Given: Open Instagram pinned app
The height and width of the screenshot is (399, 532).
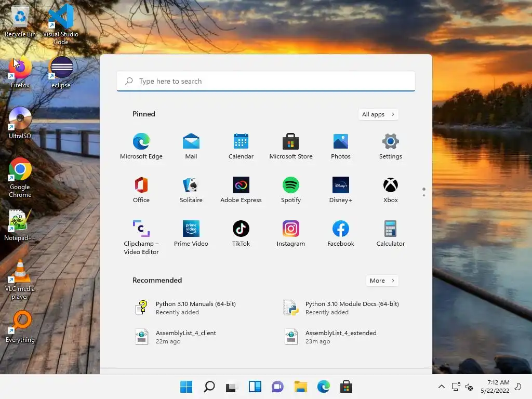Looking at the screenshot, I should pyautogui.click(x=291, y=233).
